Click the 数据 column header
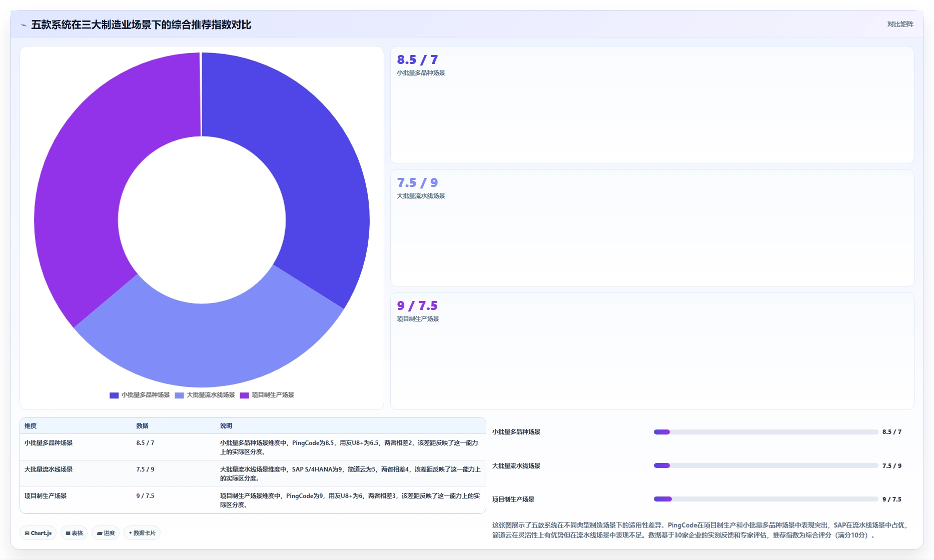Image resolution: width=934 pixels, height=560 pixels. click(142, 426)
